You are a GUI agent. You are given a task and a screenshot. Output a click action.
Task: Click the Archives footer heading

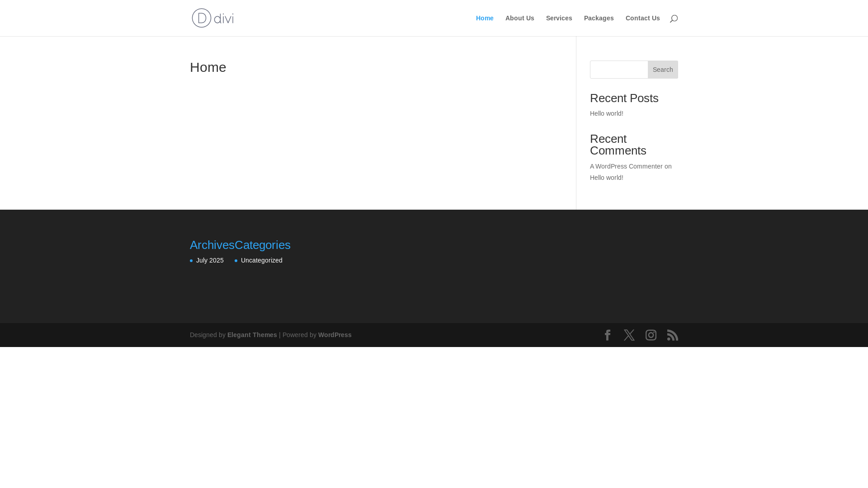[x=212, y=245]
